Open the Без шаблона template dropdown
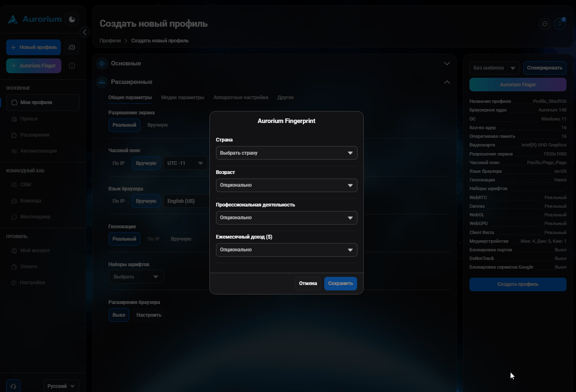576x392 pixels. click(495, 68)
